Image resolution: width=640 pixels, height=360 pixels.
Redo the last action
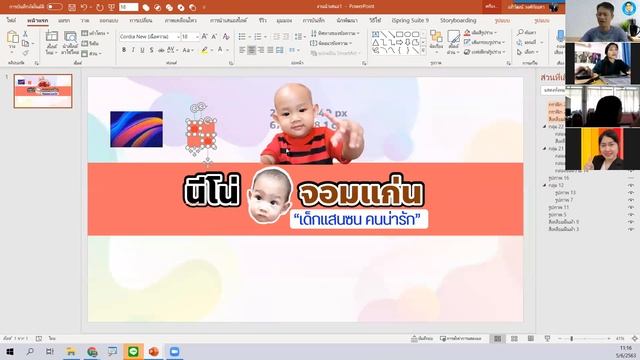pos(100,7)
